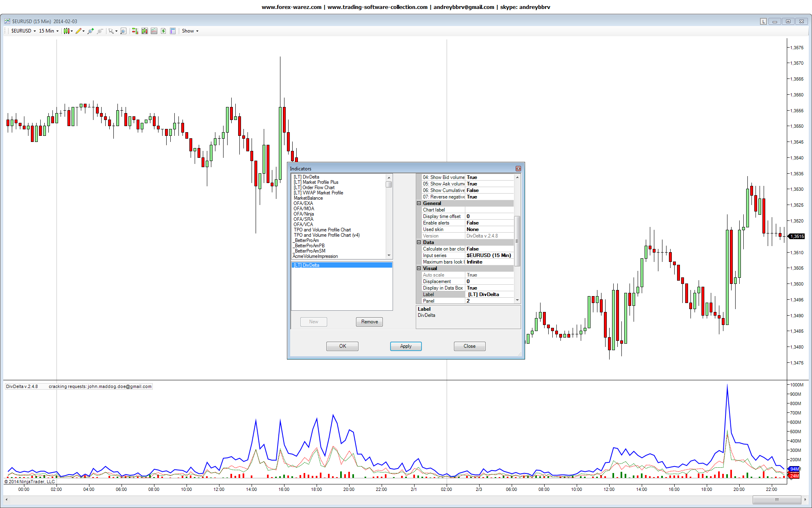812x508 pixels.
Task: Select the pencil drawing tools icon
Action: tap(78, 31)
